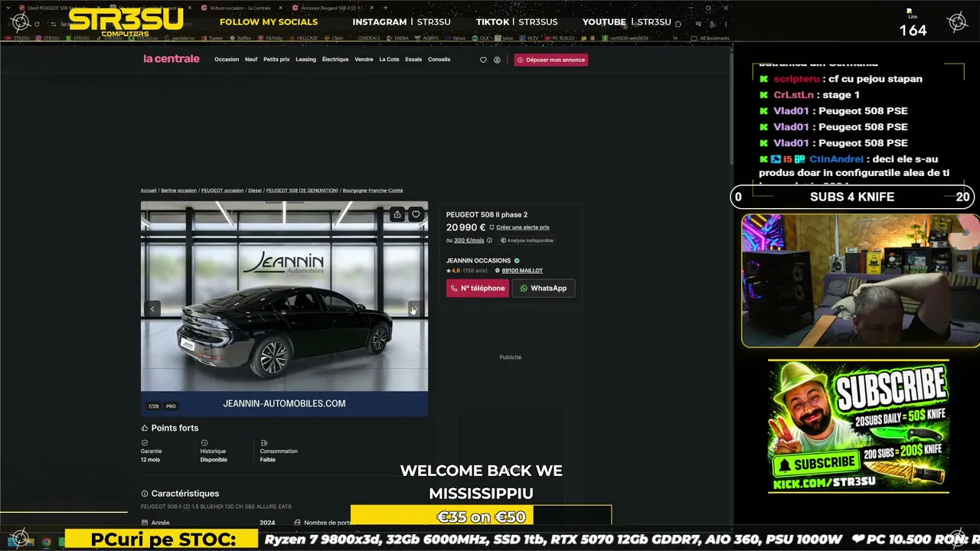The width and height of the screenshot is (980, 551).
Task: Open the 300 €/mois financing link
Action: click(469, 240)
